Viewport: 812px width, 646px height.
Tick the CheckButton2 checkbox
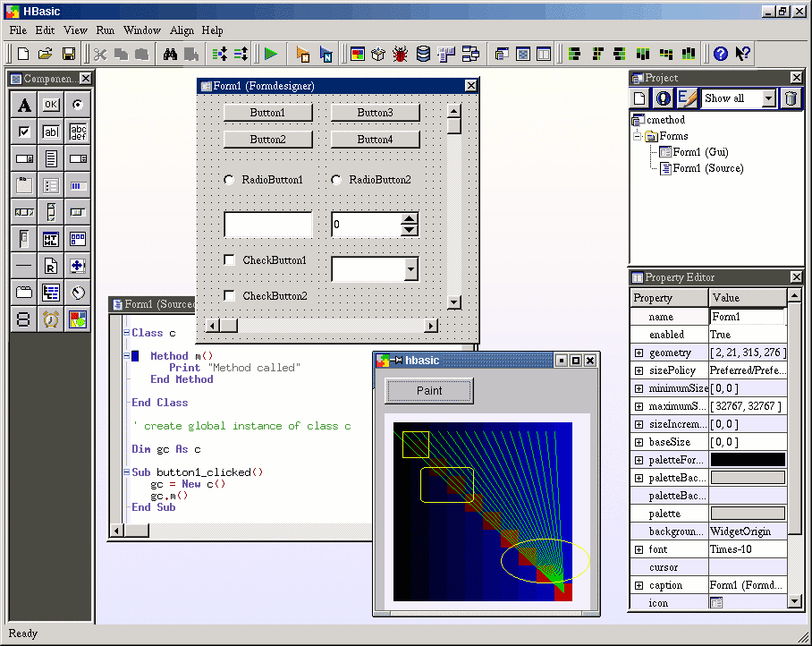tap(230, 296)
